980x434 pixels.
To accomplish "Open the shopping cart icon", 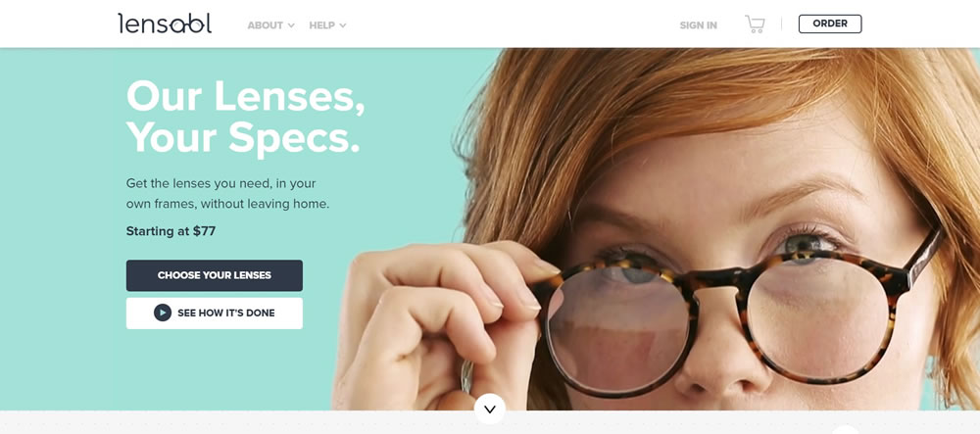I will tap(755, 24).
